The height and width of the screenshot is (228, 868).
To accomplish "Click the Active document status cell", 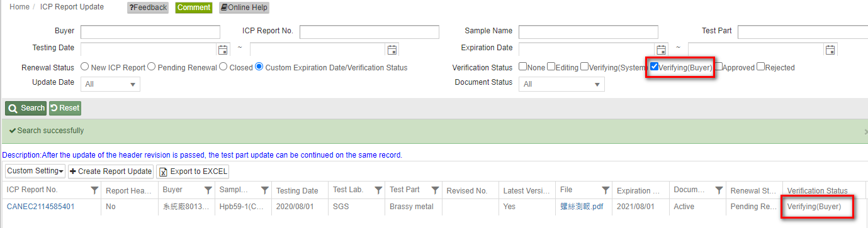I will [684, 207].
